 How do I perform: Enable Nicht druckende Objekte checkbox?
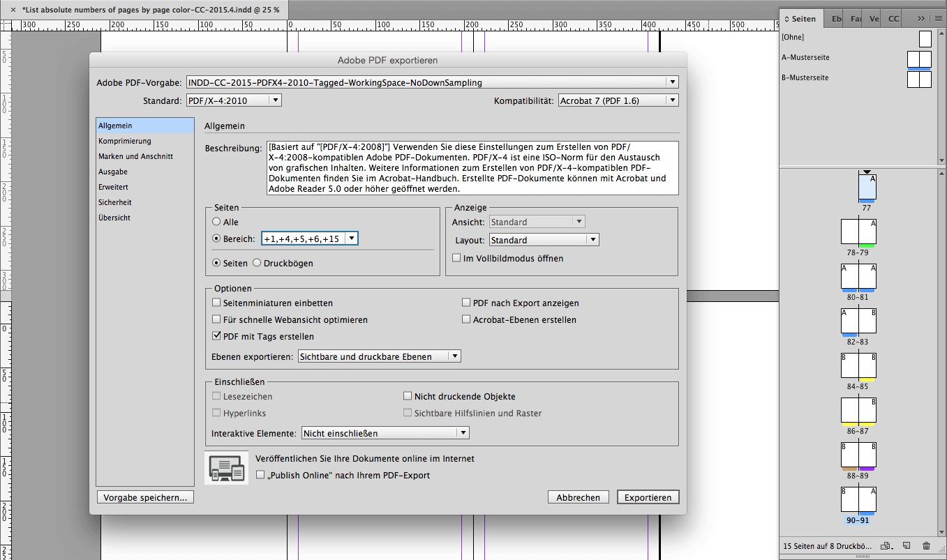pos(408,396)
